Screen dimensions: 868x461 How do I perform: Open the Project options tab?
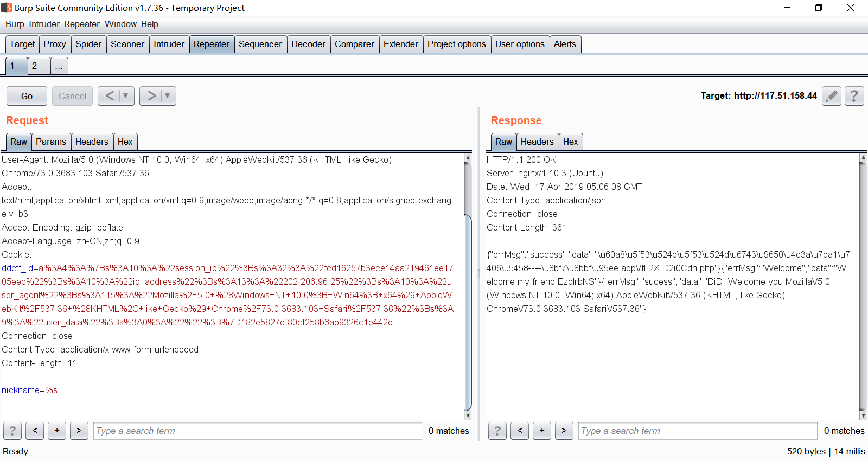coord(457,44)
